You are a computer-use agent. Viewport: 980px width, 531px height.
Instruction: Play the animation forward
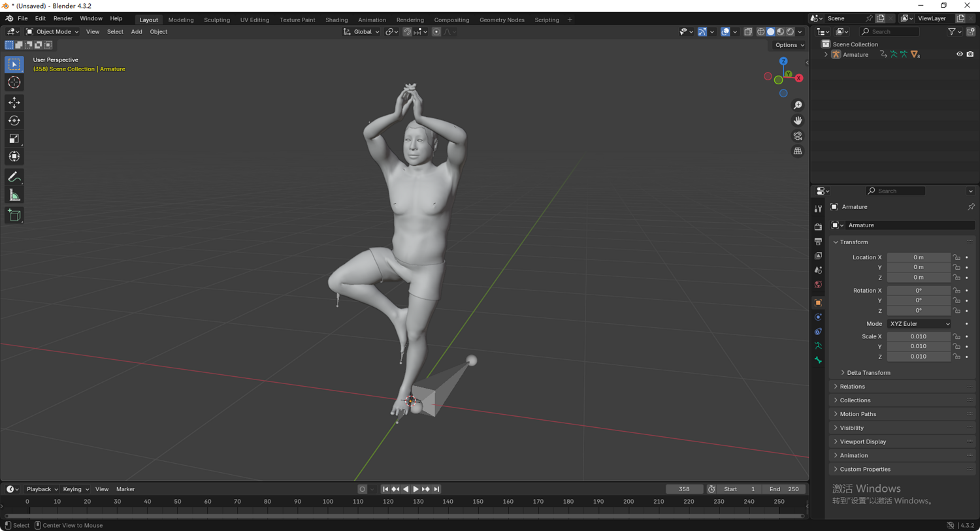pyautogui.click(x=416, y=489)
